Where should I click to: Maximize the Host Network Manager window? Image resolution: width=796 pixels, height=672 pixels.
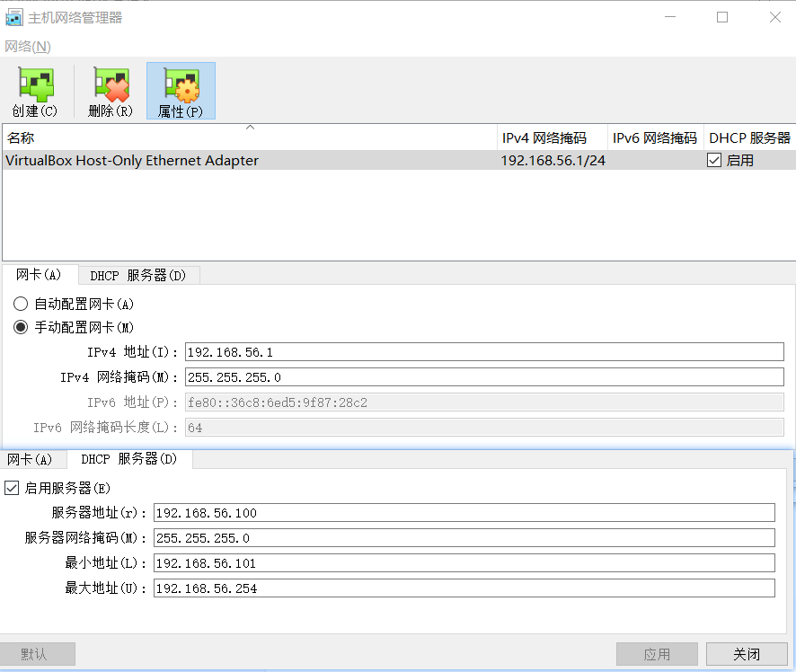click(x=722, y=17)
